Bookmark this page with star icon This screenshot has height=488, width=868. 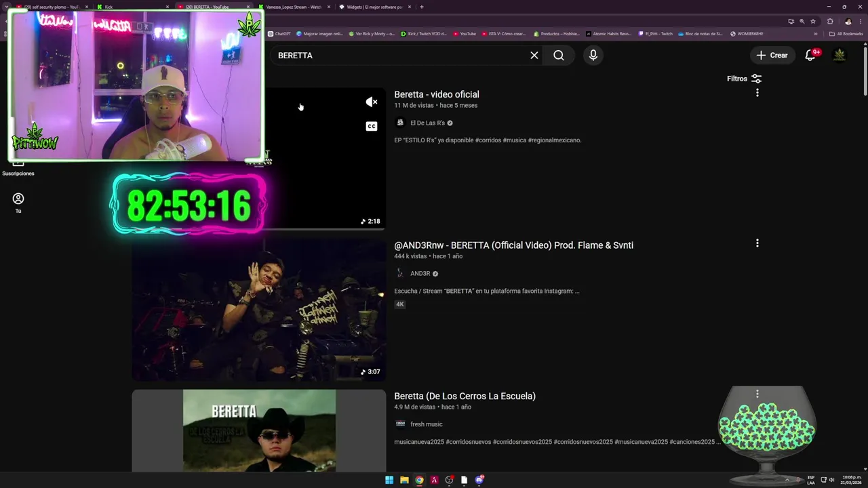(x=813, y=21)
